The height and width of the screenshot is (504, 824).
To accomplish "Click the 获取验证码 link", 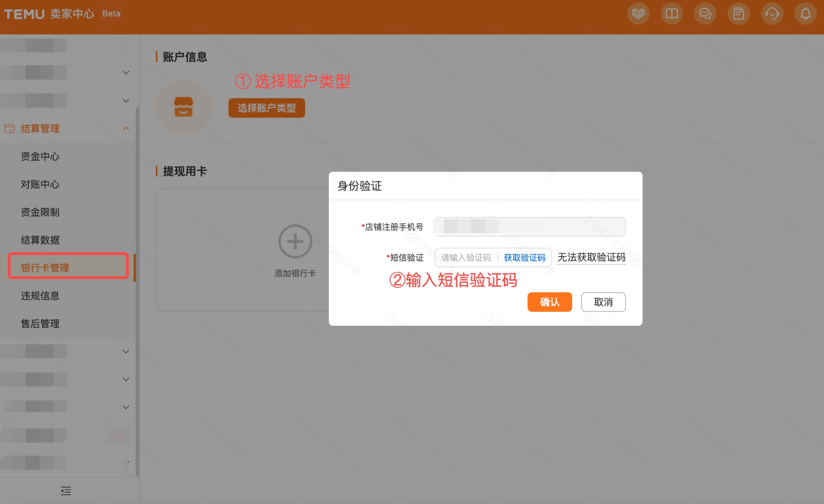I will (x=524, y=257).
